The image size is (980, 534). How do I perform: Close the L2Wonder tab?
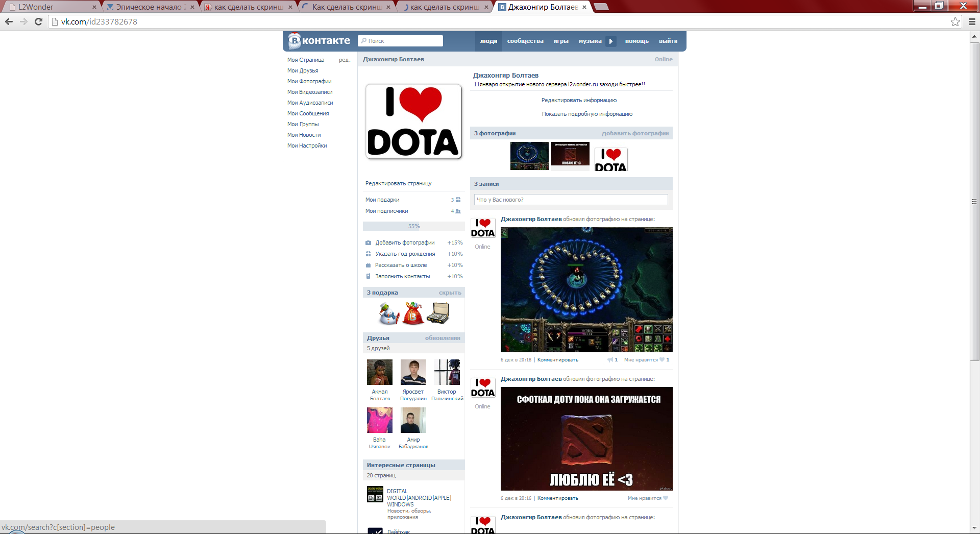pos(94,7)
